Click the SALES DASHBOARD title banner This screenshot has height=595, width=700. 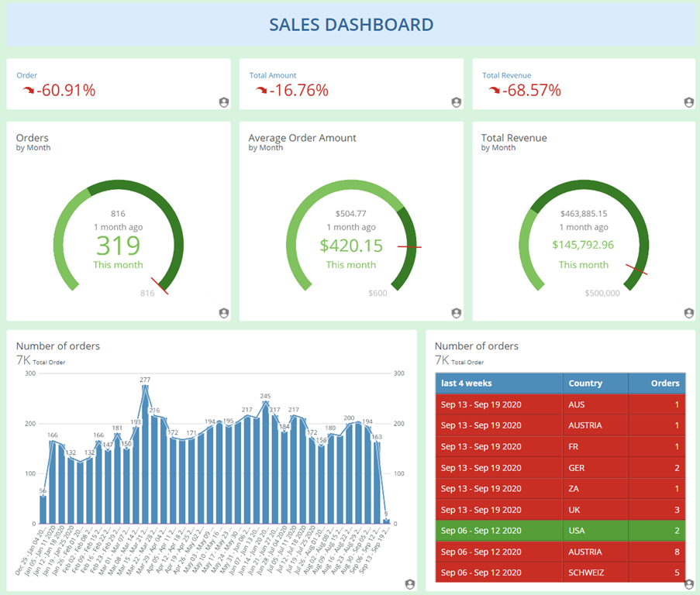pyautogui.click(x=350, y=24)
